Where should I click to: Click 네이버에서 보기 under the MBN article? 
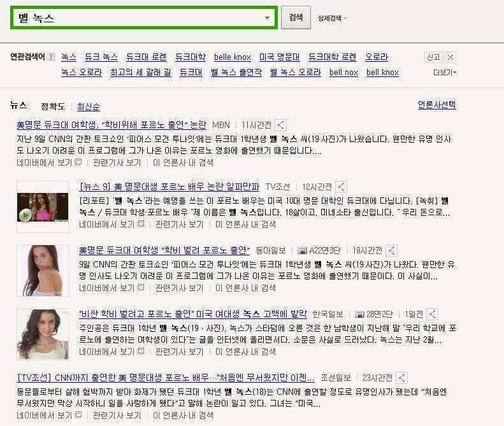(49, 162)
